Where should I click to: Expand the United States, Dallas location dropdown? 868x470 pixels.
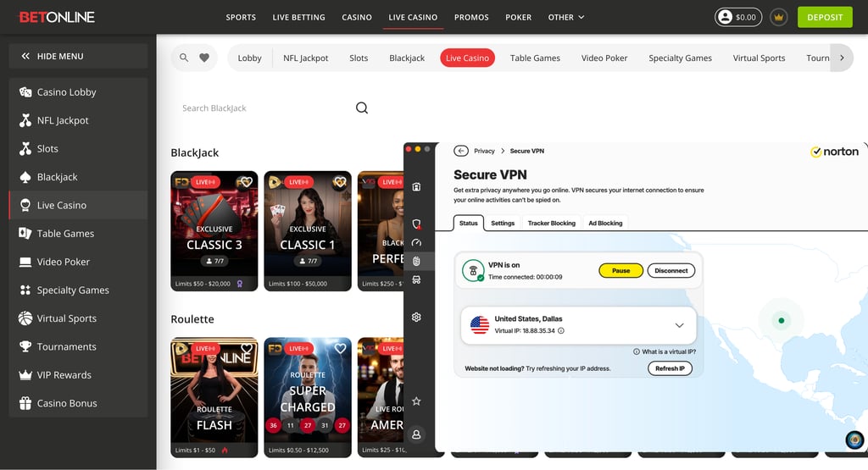[x=679, y=325]
